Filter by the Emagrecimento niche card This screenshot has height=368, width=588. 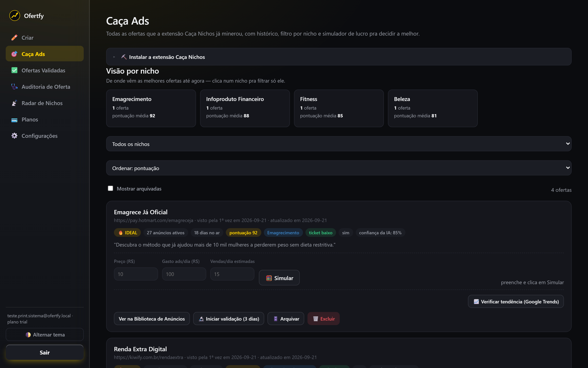(x=151, y=108)
